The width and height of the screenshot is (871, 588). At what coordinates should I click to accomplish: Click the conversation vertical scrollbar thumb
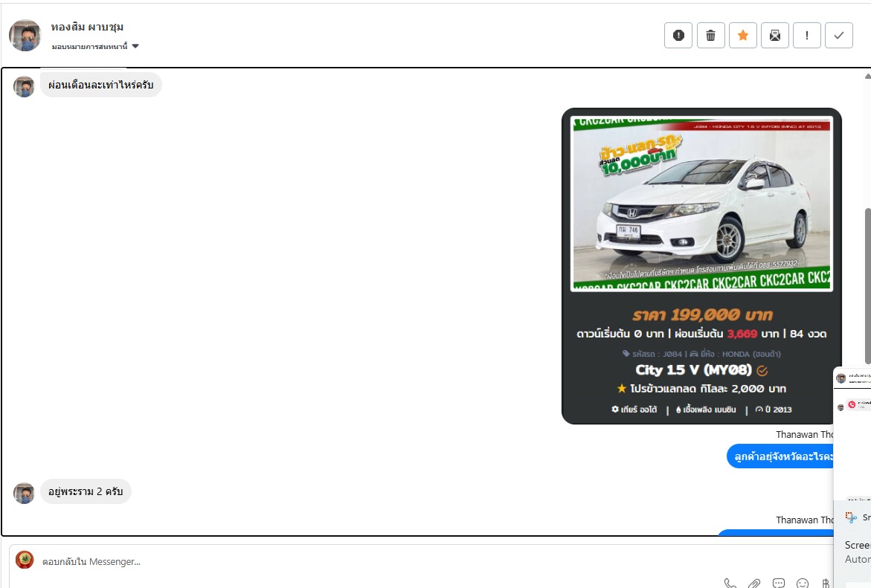tap(868, 286)
